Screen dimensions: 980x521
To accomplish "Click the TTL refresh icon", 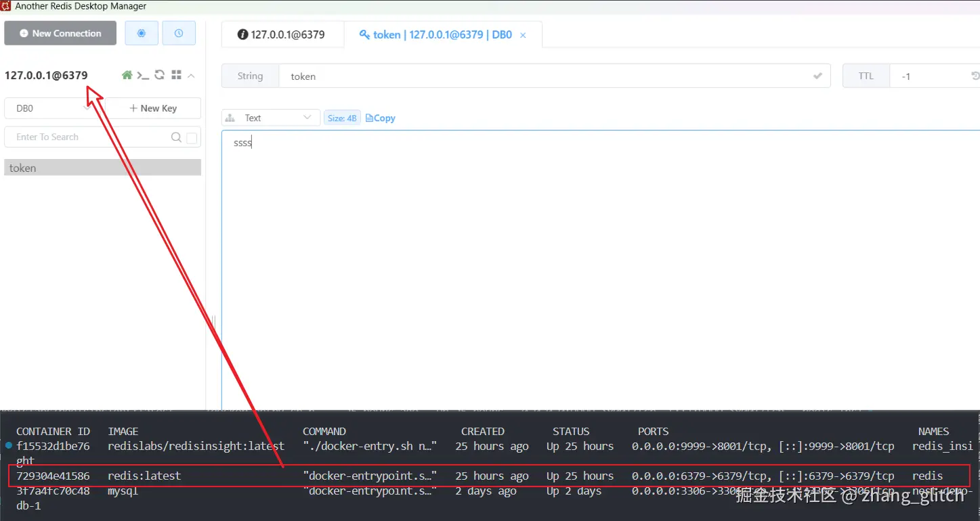I will pyautogui.click(x=975, y=76).
